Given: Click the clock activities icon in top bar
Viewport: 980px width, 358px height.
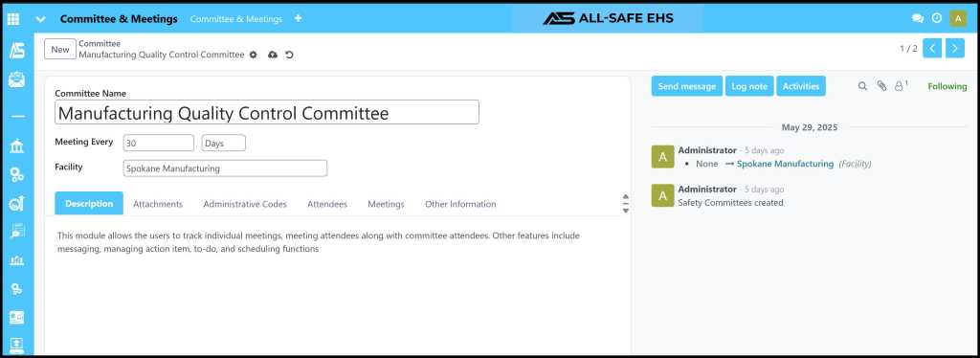Looking at the screenshot, I should coord(936,19).
